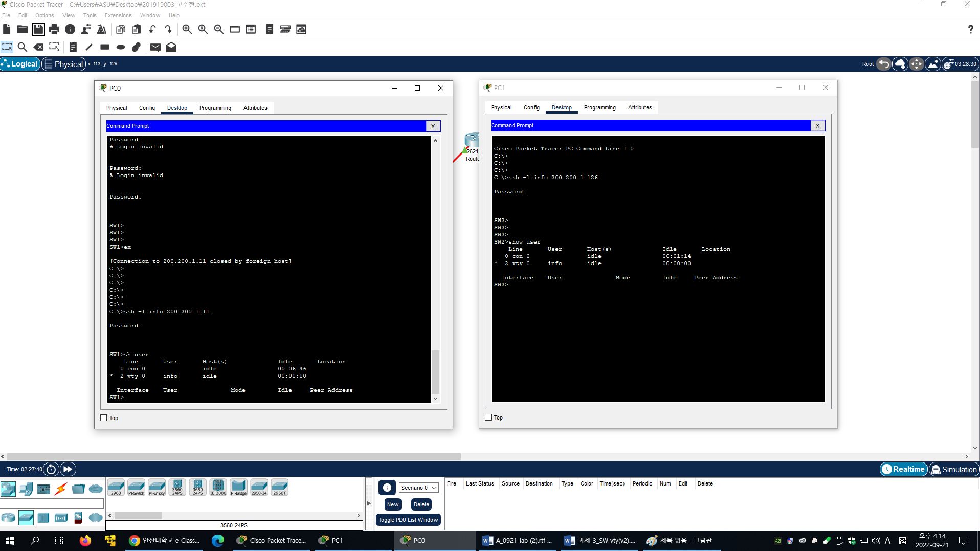Viewport: 980px width, 551px height.
Task: Click workspace horizontal scrollbar
Action: (234, 456)
